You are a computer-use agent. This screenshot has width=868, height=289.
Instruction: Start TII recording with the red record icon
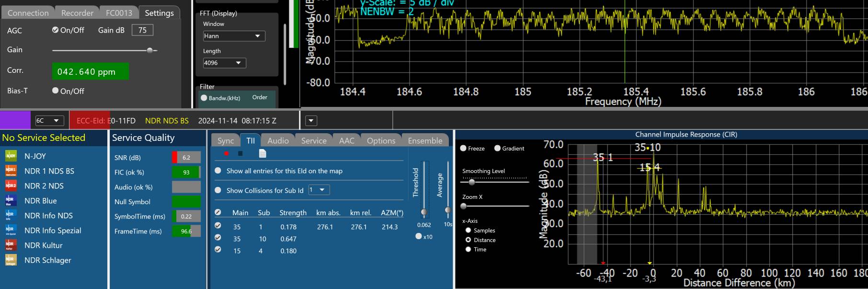226,153
